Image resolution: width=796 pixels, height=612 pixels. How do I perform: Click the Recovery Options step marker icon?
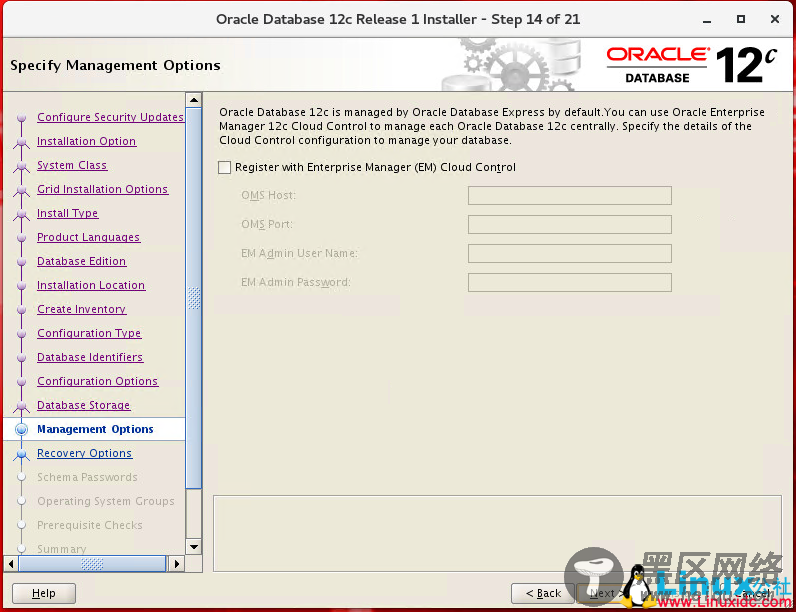click(21, 454)
